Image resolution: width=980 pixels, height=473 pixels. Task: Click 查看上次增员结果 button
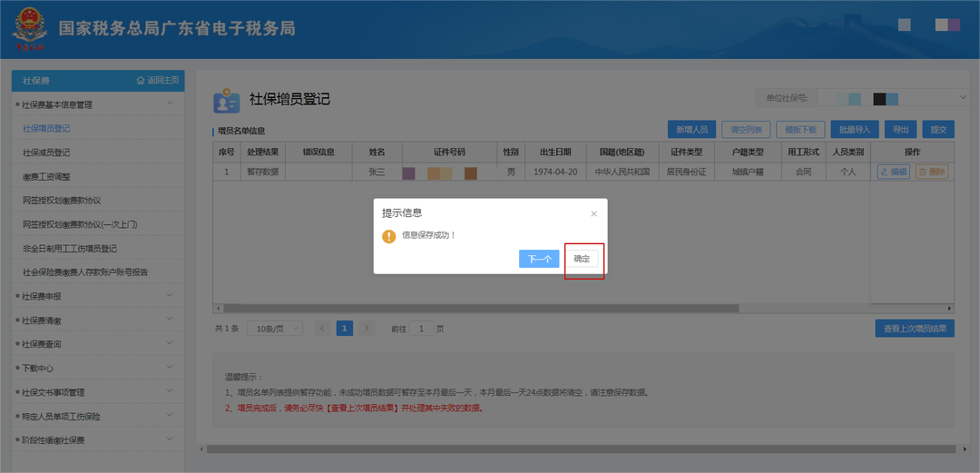click(x=915, y=328)
